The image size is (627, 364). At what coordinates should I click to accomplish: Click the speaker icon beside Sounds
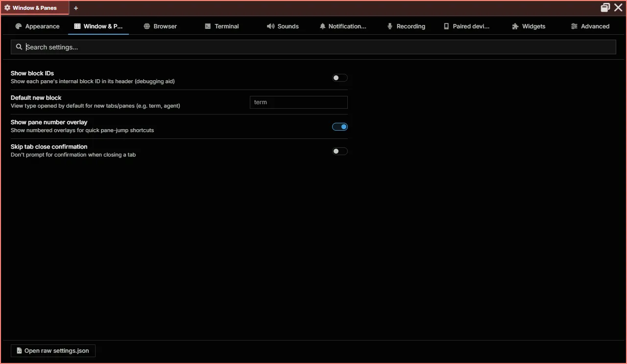tap(270, 26)
